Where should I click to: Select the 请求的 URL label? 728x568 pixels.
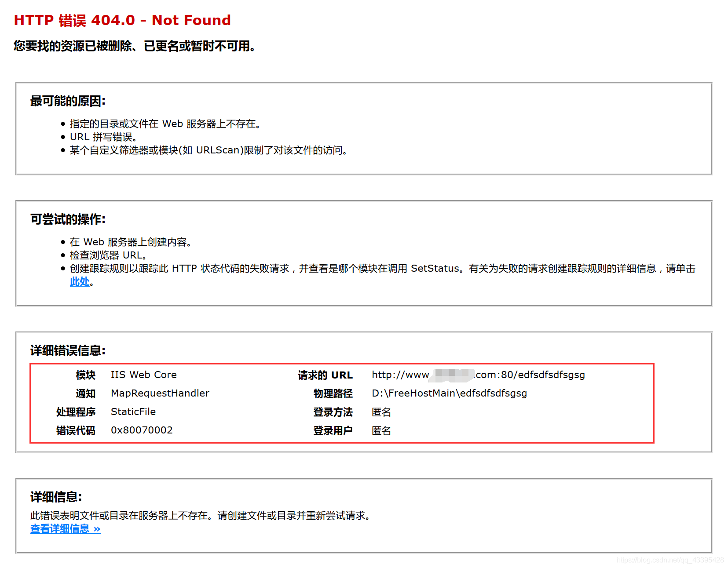point(325,375)
